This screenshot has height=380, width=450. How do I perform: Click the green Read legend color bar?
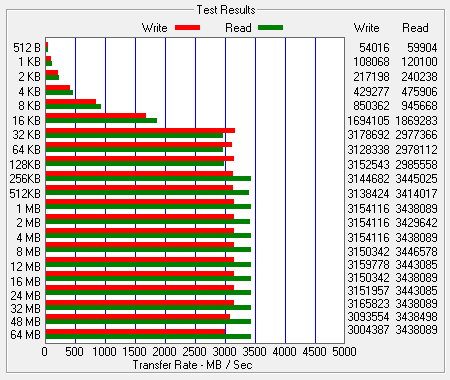[270, 28]
